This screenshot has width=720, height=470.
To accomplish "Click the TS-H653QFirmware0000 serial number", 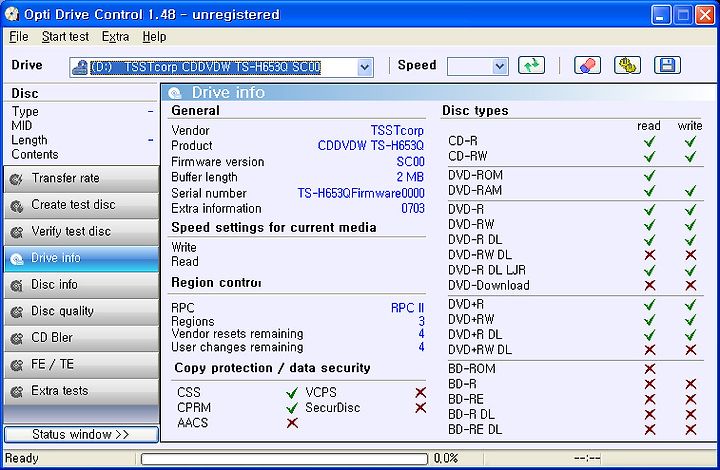I will [x=361, y=193].
